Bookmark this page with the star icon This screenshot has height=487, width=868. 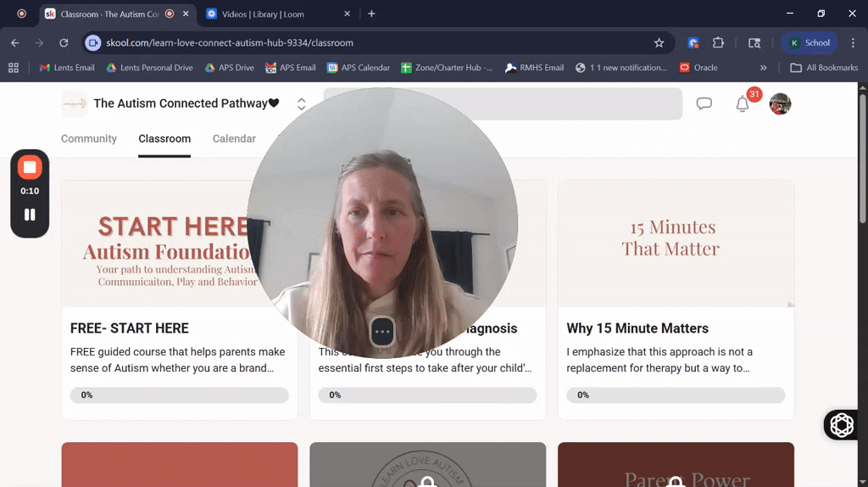[659, 42]
